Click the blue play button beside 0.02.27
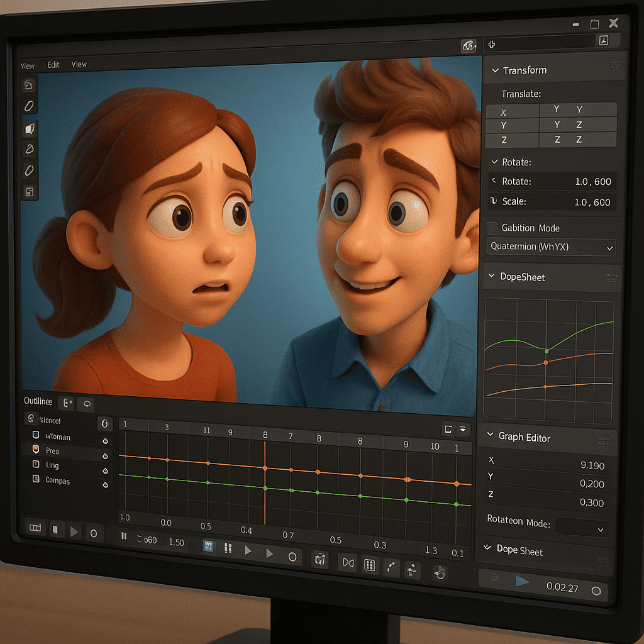The height and width of the screenshot is (644, 644). coord(522,581)
